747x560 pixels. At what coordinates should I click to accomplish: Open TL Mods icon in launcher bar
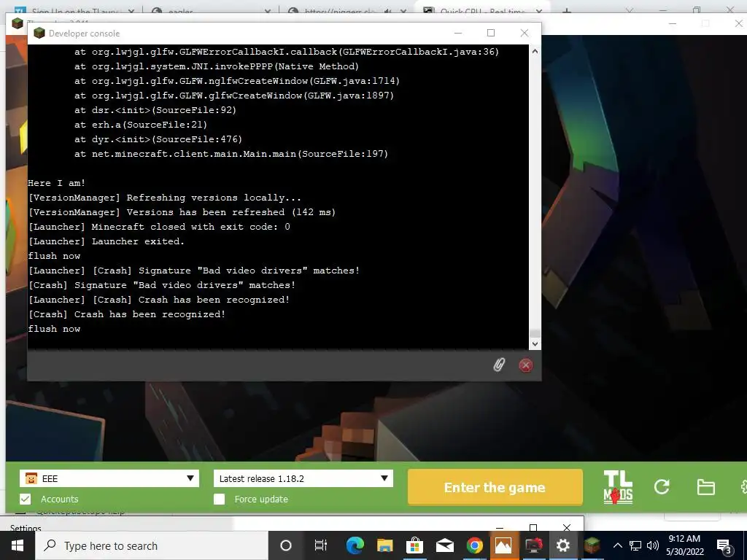point(618,487)
